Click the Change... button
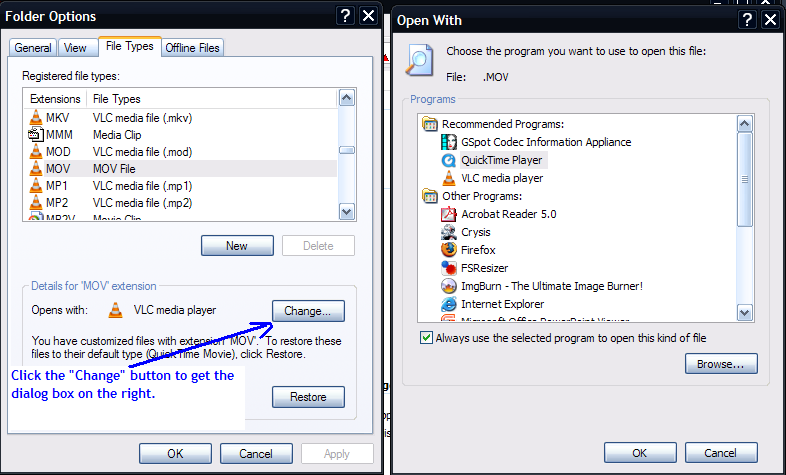This screenshot has width=786, height=475. pyautogui.click(x=308, y=311)
